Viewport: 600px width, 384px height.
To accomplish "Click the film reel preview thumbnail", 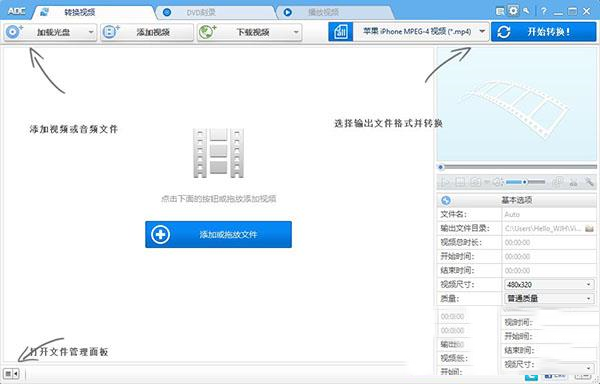I will click(517, 104).
